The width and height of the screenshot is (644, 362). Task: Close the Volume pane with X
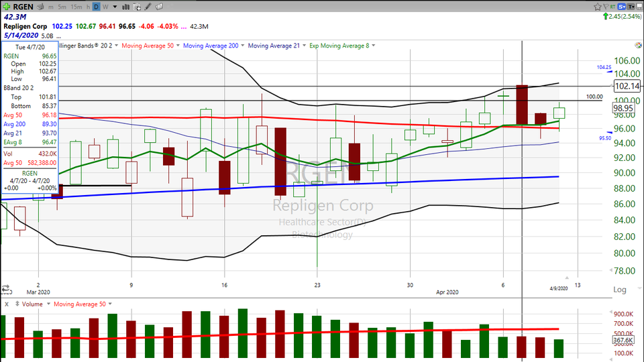(x=7, y=304)
